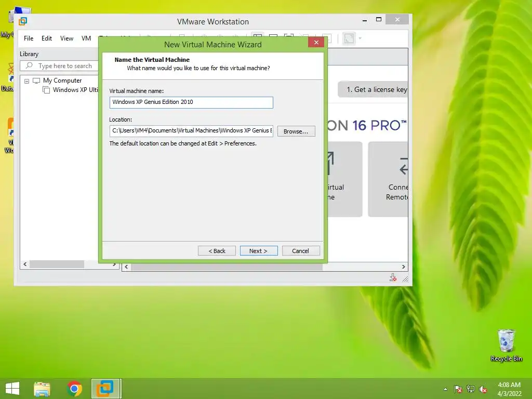Open the View menu
The image size is (532, 399).
pyautogui.click(x=66, y=38)
